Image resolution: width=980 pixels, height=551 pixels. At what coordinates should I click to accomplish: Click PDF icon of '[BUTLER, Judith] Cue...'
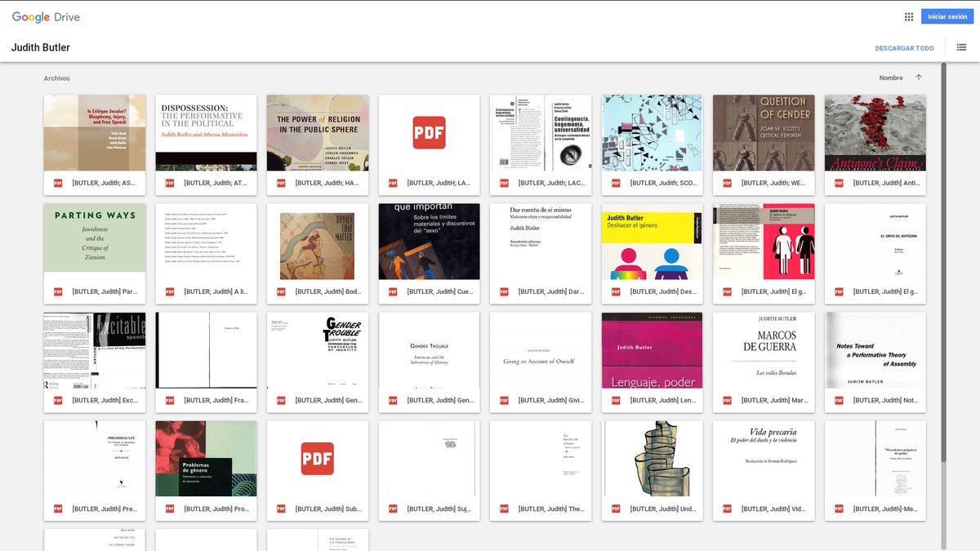pyautogui.click(x=393, y=291)
